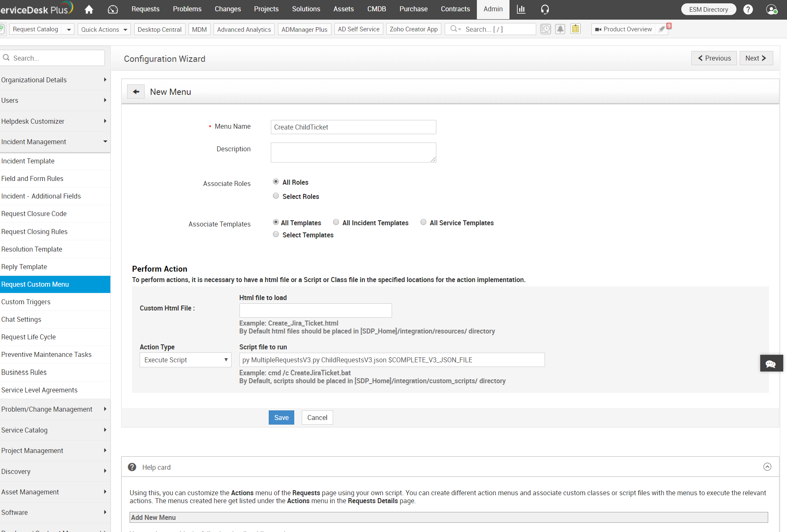
Task: Collapse the Help card with circle chevron
Action: tap(767, 467)
